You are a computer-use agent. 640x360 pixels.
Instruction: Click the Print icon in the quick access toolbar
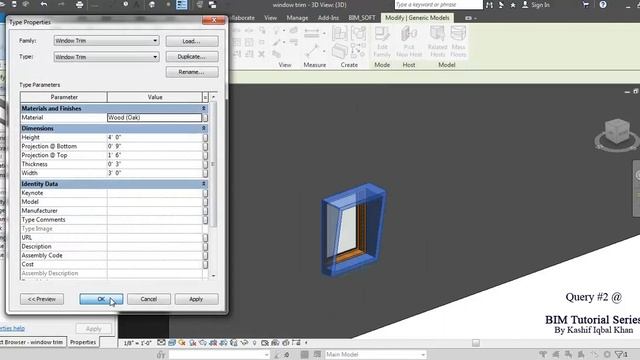coord(80,5)
